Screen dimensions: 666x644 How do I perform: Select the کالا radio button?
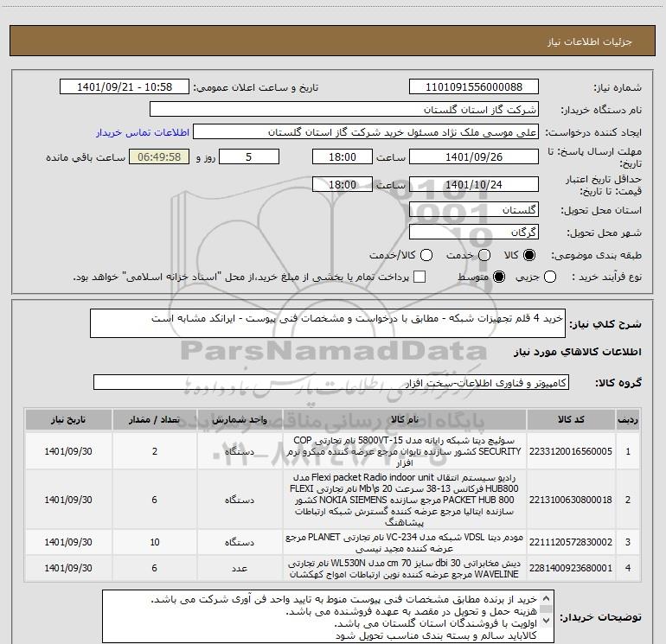[x=529, y=255]
